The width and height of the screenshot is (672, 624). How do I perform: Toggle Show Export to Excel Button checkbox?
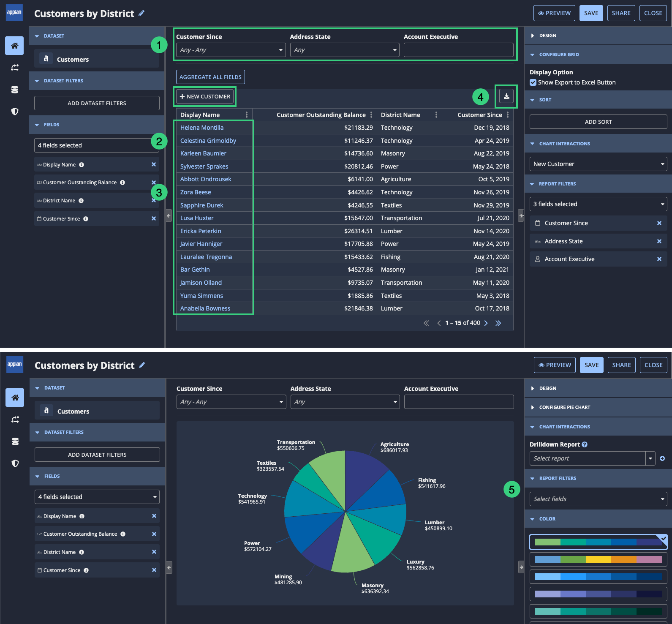tap(533, 82)
